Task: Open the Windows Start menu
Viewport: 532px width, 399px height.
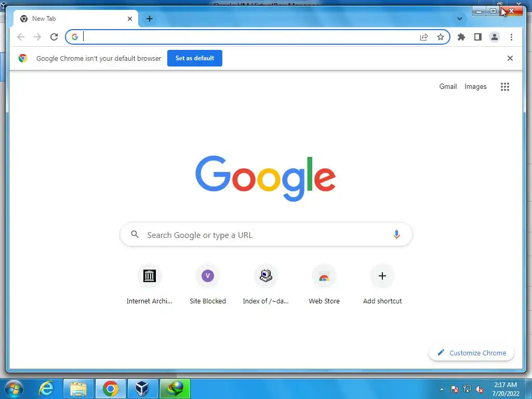Action: tap(14, 389)
